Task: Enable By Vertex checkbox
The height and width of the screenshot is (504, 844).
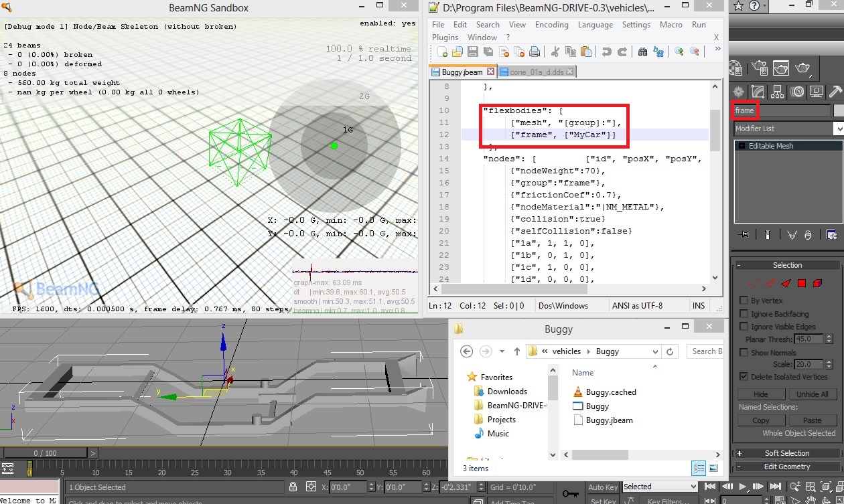Action: 744,301
